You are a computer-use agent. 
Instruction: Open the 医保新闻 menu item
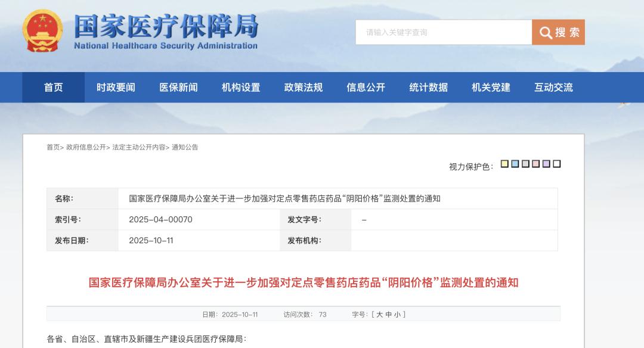click(178, 88)
